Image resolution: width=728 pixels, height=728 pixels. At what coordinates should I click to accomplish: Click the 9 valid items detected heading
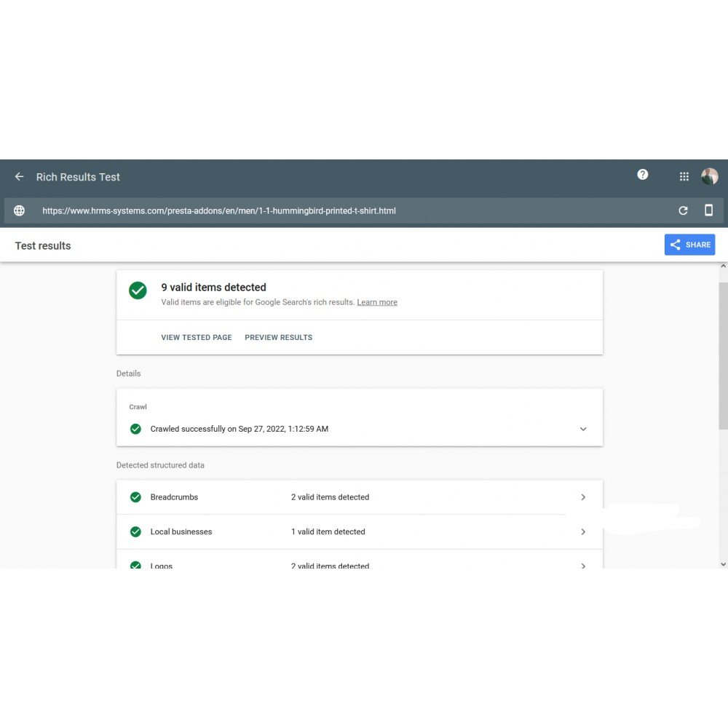pos(213,288)
